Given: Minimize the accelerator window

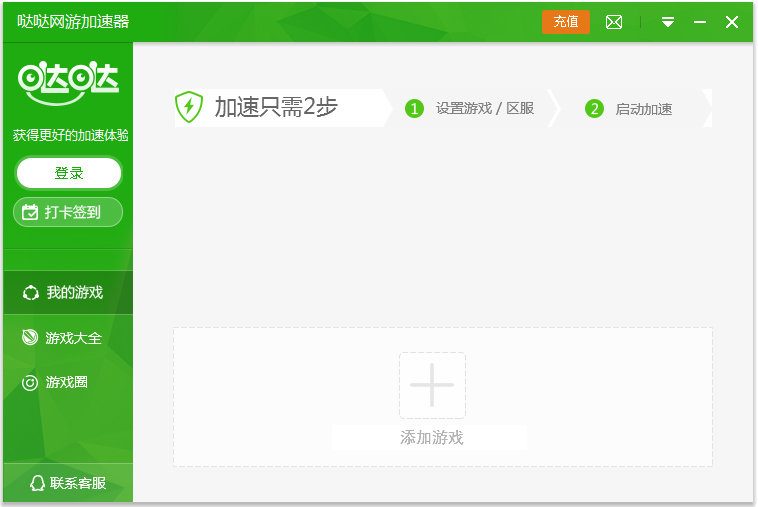Looking at the screenshot, I should coord(700,22).
